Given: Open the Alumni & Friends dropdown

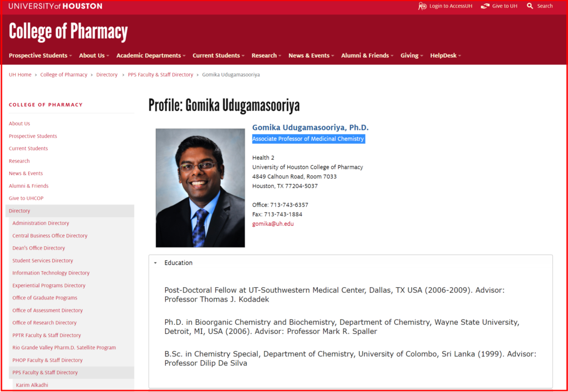Looking at the screenshot, I should click(x=367, y=55).
